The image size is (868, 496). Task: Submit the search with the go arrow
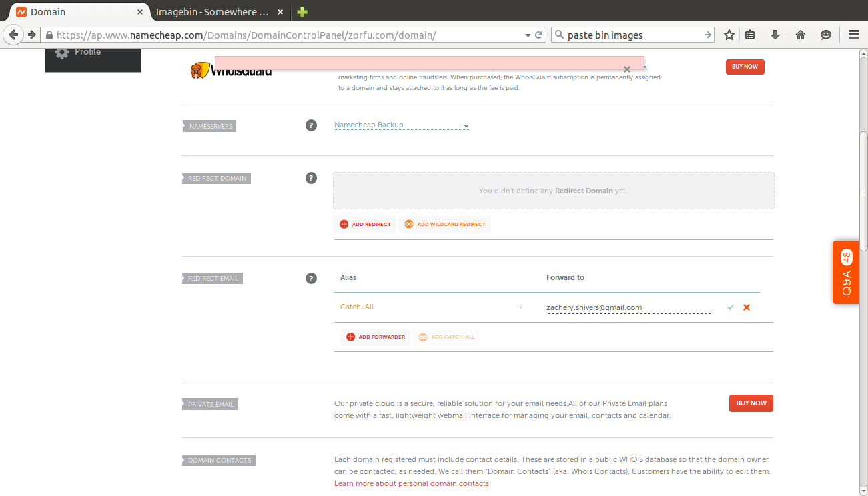708,35
